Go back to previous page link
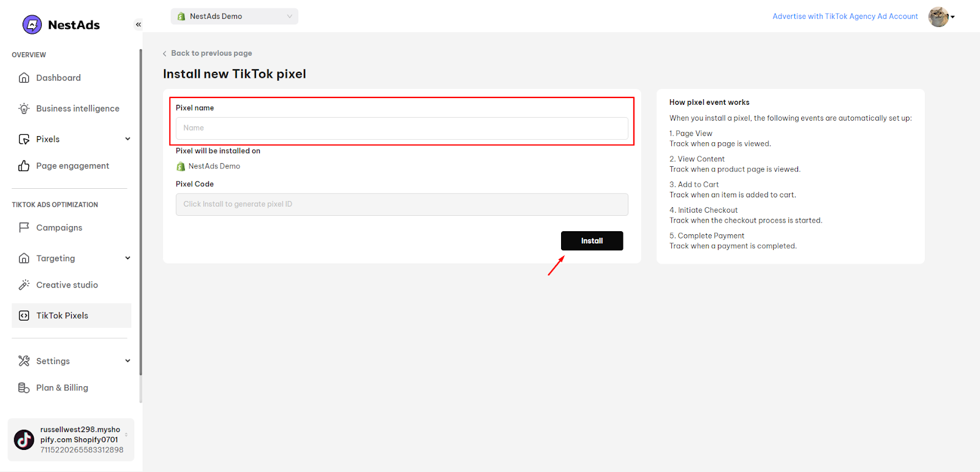Screen dimensions: 980x472 coord(208,53)
